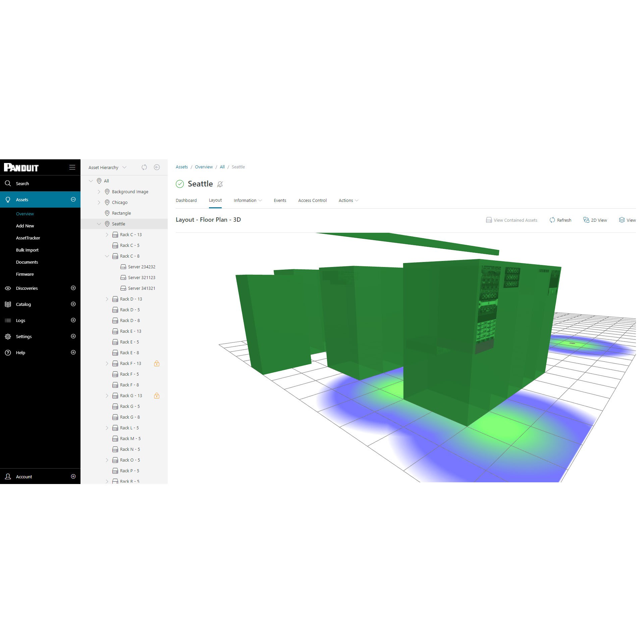Image resolution: width=644 pixels, height=644 pixels.
Task: Expand the Settings section plus toggle
Action: click(73, 336)
